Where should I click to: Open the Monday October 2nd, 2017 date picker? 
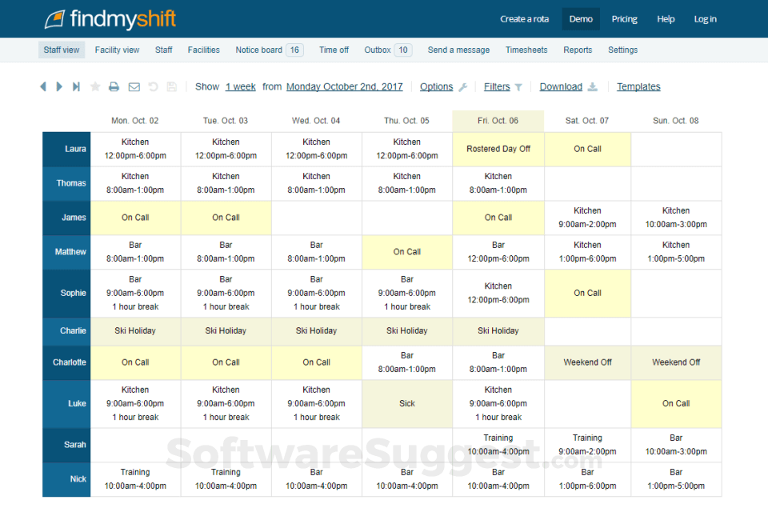(344, 86)
